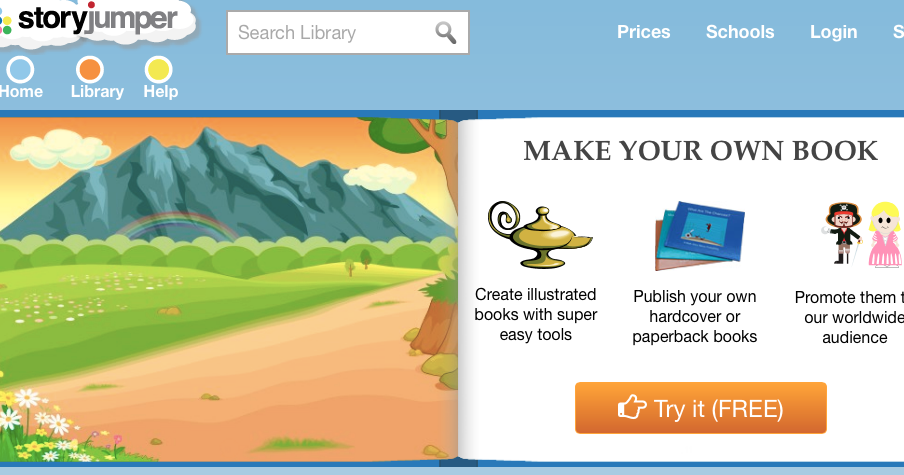Click the Help text label
This screenshot has height=475, width=904.
160,92
